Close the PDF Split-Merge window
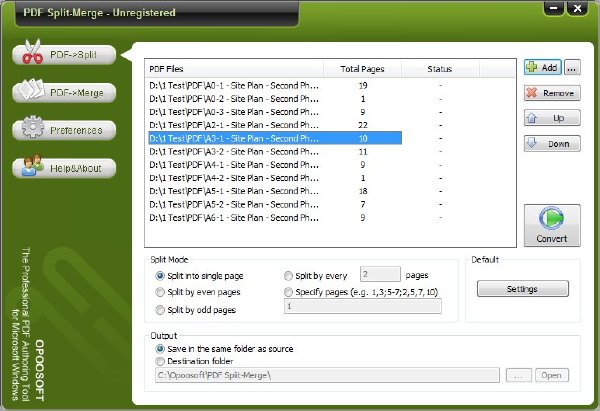600x411 pixels. [x=577, y=8]
